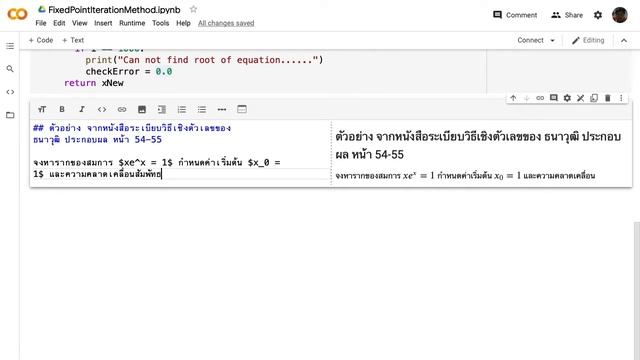Open the Colab logo home link

tap(17, 14)
